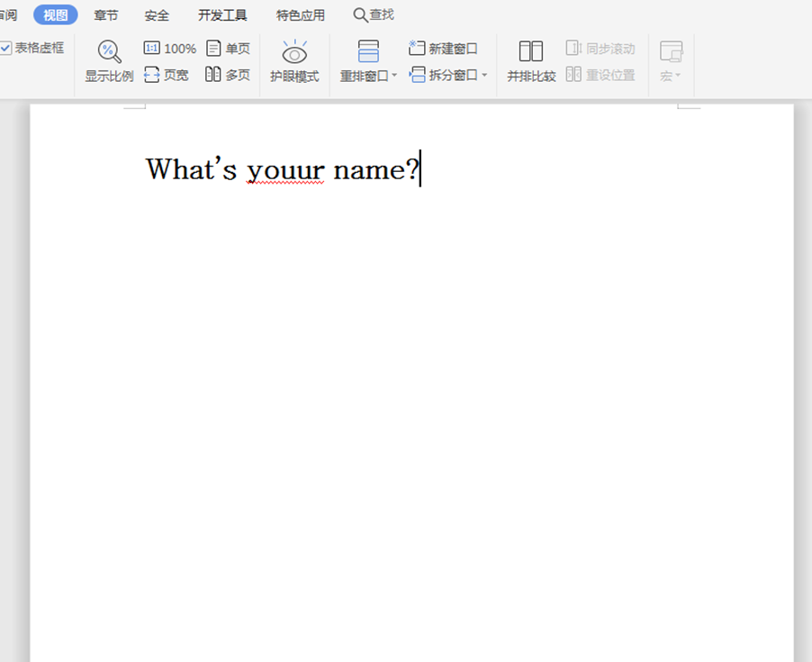Click the 新建窗口 new window icon
The image size is (812, 662).
[417, 48]
